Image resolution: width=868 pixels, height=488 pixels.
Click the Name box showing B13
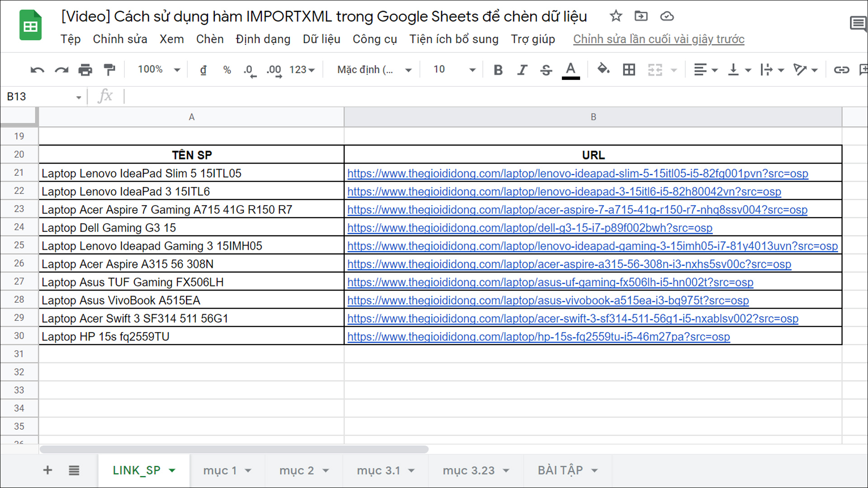44,97
